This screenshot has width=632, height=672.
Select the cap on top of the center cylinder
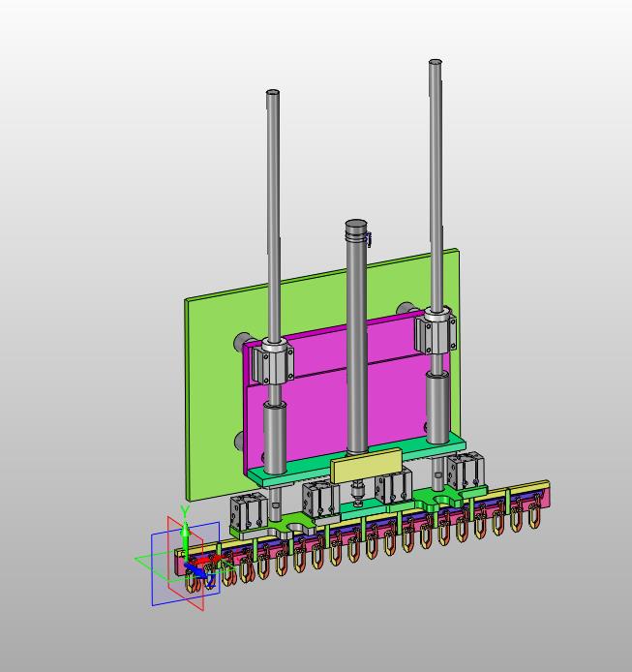click(356, 228)
